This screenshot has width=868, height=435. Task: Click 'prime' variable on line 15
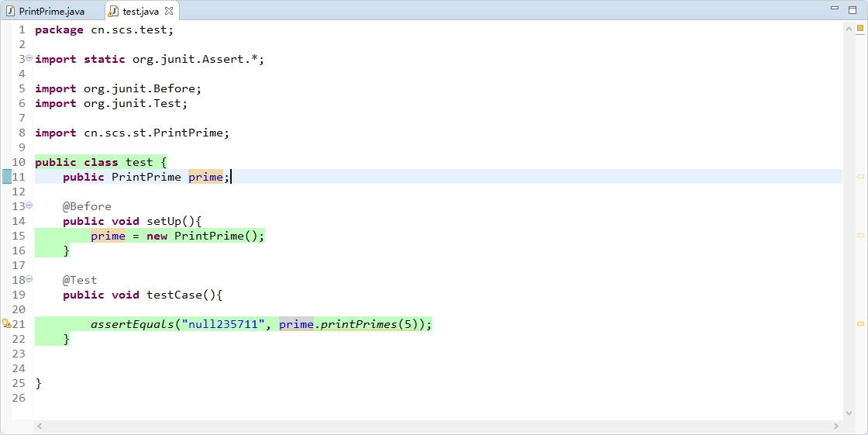point(108,236)
